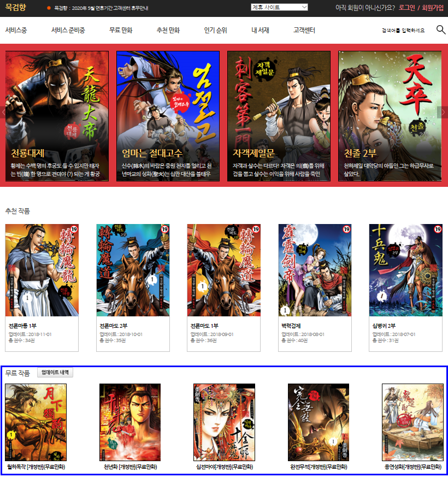Image resolution: width=448 pixels, height=477 pixels.
Task: Open 전륜마도 1부 cover image
Action: click(224, 270)
